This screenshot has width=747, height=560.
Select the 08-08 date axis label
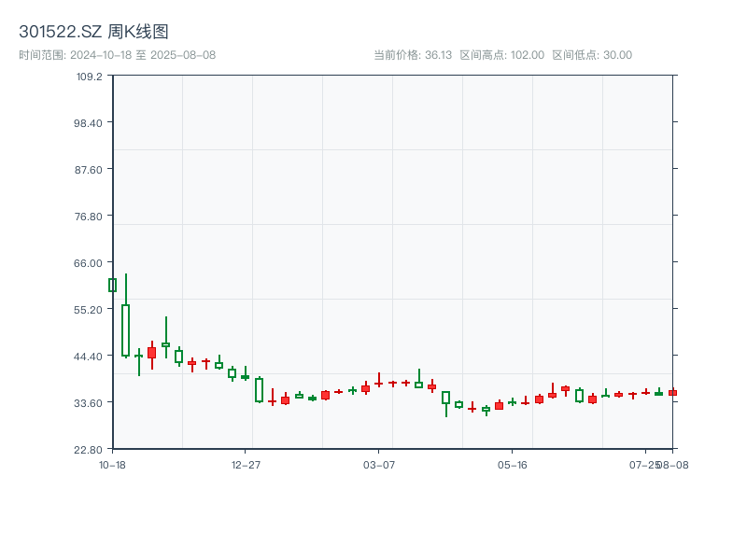coord(674,464)
